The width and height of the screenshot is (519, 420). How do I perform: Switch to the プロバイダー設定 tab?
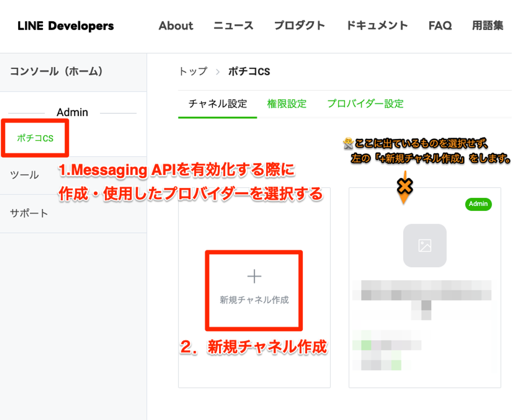365,104
